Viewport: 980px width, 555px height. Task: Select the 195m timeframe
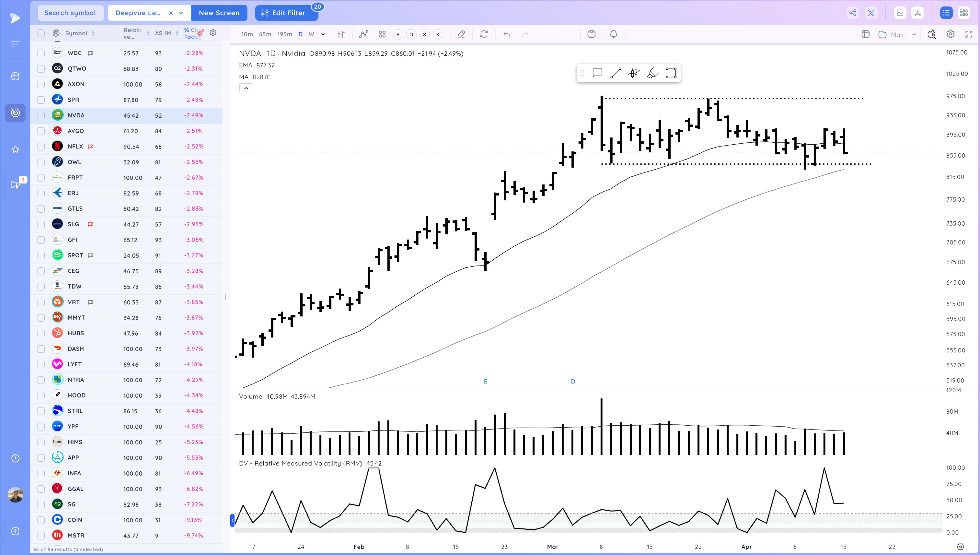[284, 34]
